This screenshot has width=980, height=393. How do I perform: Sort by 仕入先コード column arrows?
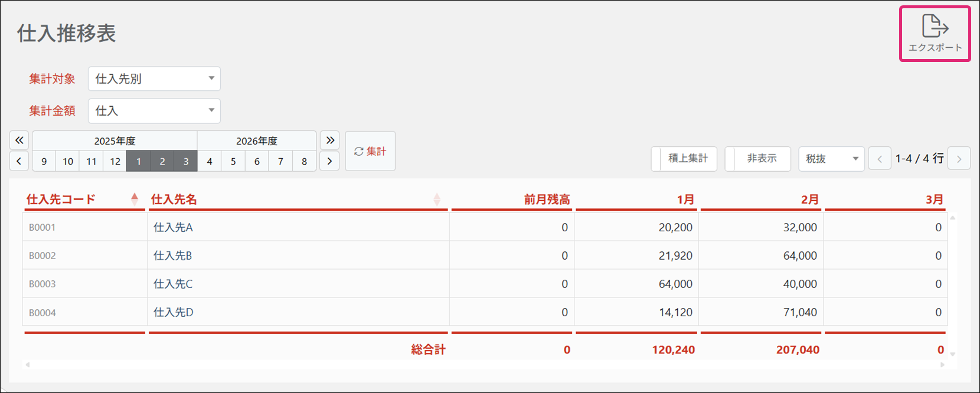(135, 199)
